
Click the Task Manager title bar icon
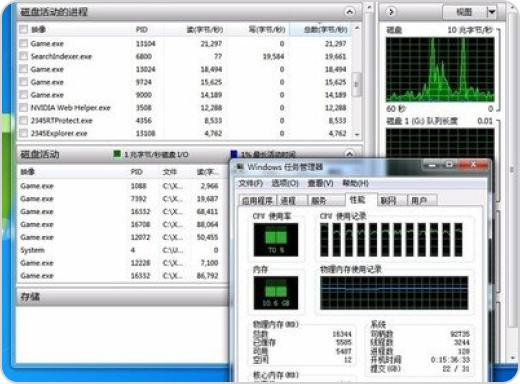[240, 167]
